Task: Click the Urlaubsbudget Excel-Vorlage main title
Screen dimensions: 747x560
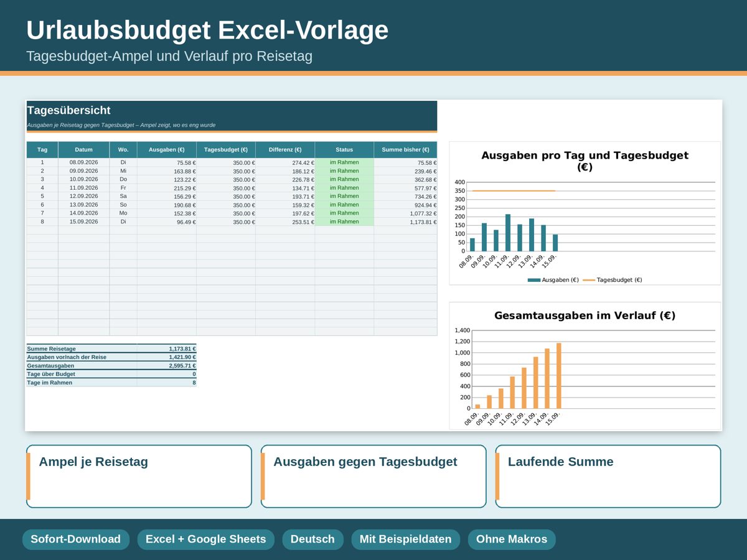Action: click(207, 30)
